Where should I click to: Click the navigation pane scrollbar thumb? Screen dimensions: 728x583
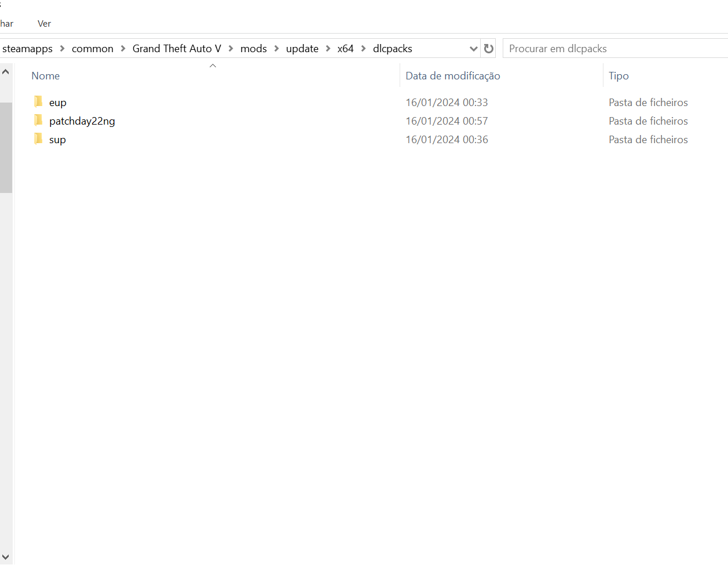6,148
